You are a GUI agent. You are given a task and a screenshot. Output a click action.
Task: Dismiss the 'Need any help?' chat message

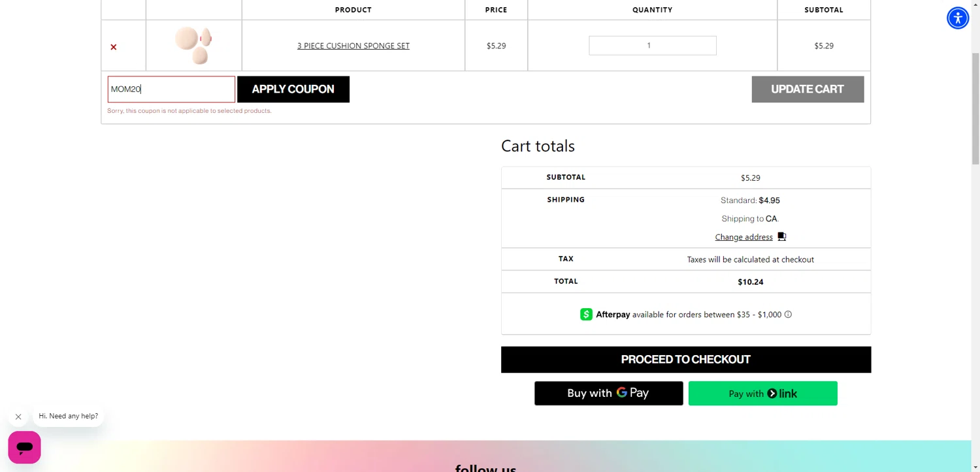(18, 417)
